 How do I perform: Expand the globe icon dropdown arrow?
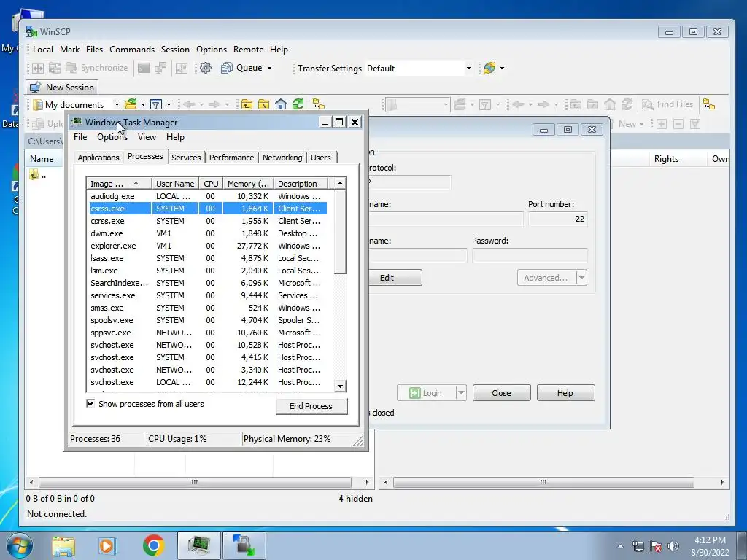pyautogui.click(x=502, y=68)
